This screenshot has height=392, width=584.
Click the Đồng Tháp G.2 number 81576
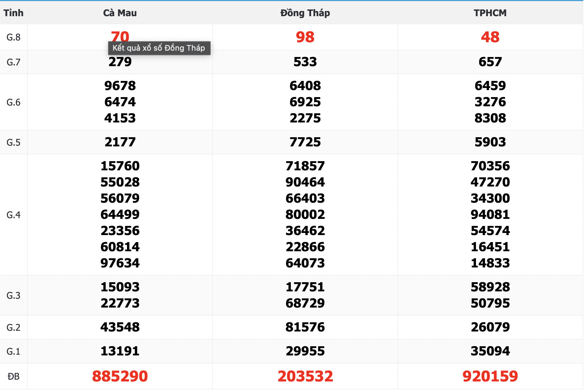(x=305, y=327)
